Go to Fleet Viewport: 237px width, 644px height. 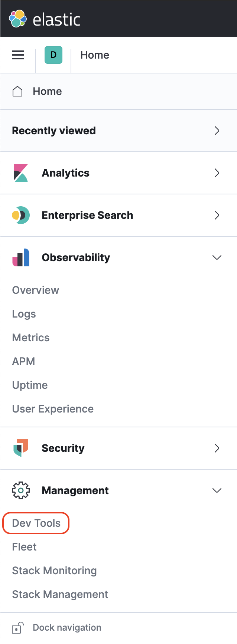coord(24,546)
